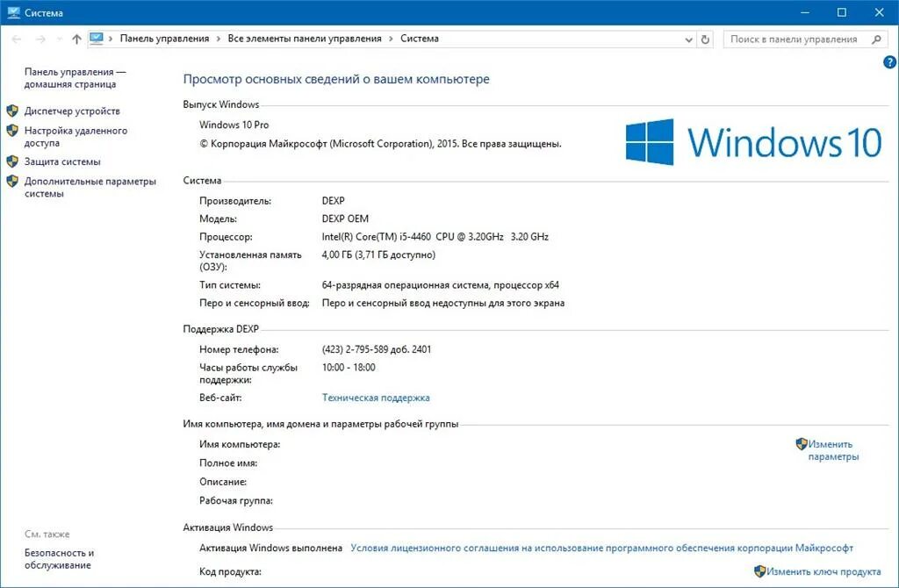Screen dimensions: 899x588
Task: Click the 4,00 ГБ installed memory value
Action: coord(378,255)
